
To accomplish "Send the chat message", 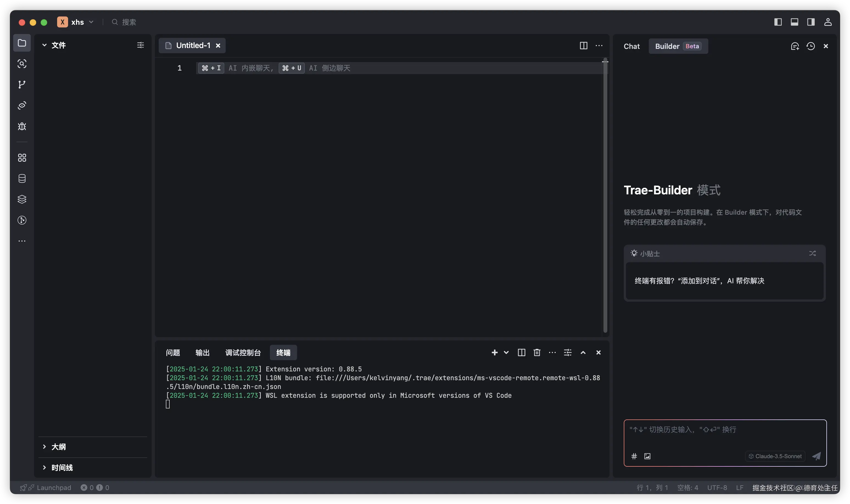I will point(817,456).
